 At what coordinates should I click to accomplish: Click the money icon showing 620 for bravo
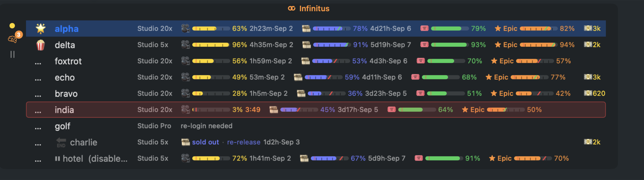coord(588,93)
